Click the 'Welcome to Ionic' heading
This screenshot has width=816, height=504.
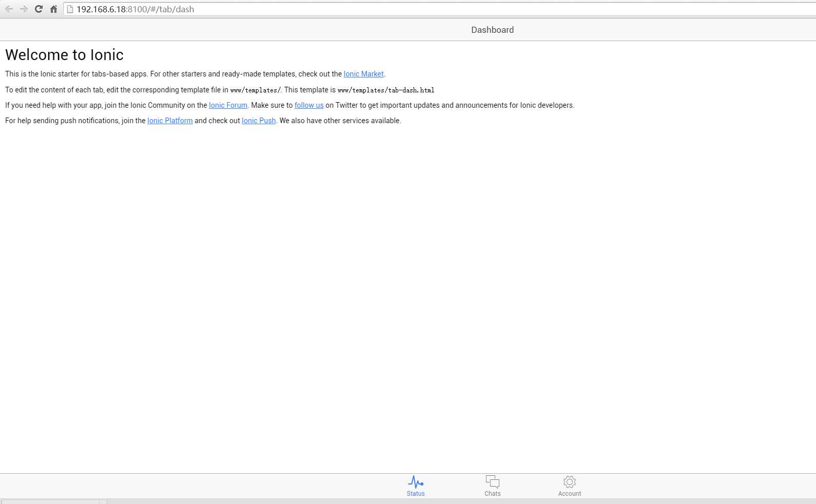pyautogui.click(x=64, y=55)
